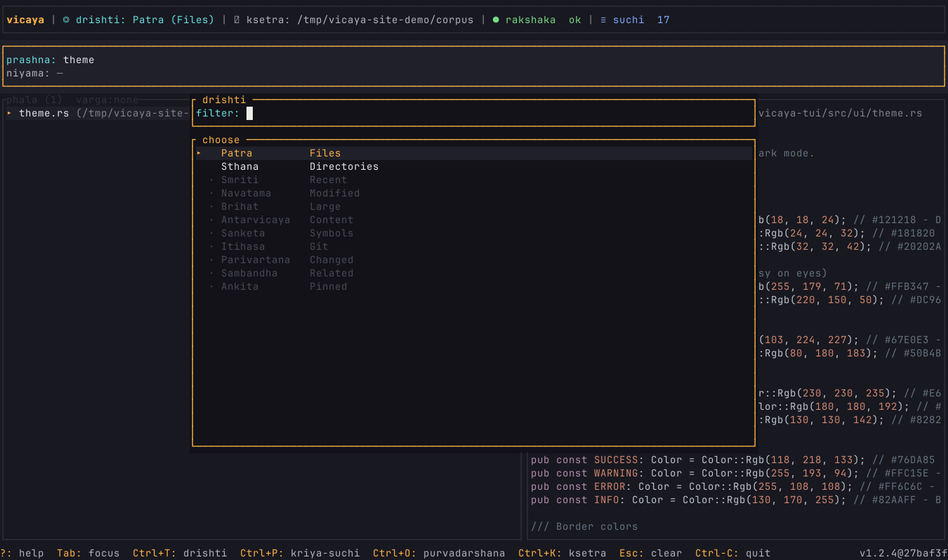Click the green rakshaka status dot
The image size is (948, 560).
coord(496,20)
